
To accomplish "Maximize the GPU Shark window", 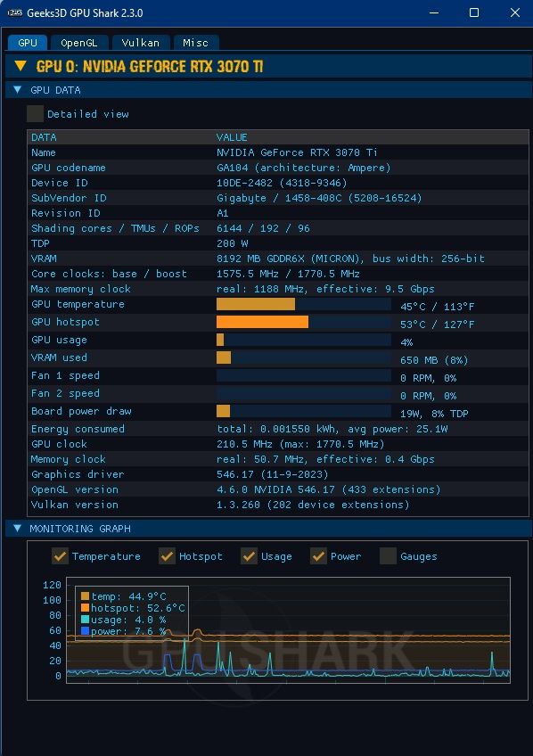I will click(474, 13).
